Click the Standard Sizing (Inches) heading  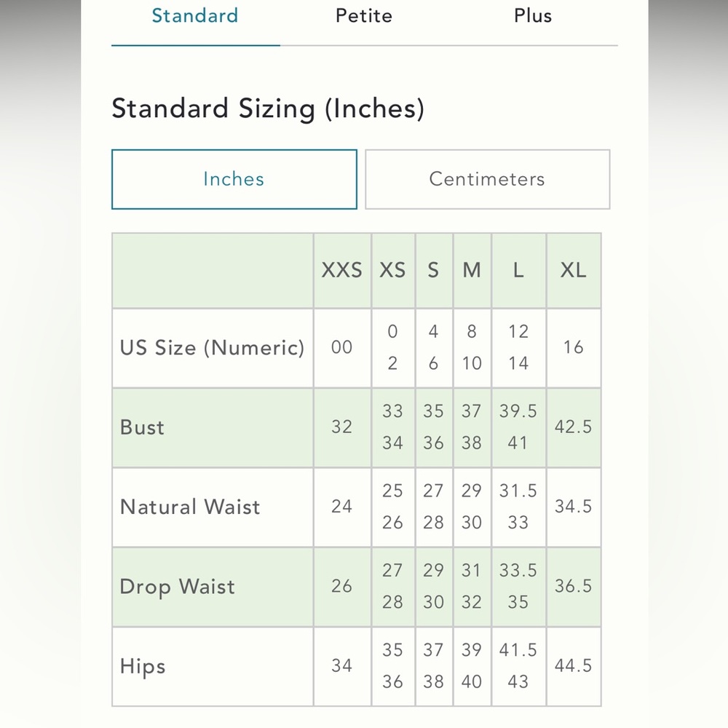(x=268, y=109)
